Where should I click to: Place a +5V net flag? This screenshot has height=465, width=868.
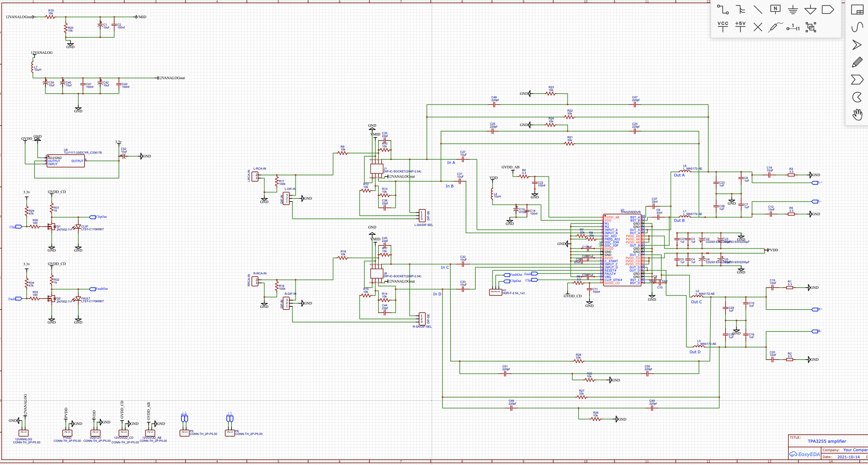pos(740,27)
